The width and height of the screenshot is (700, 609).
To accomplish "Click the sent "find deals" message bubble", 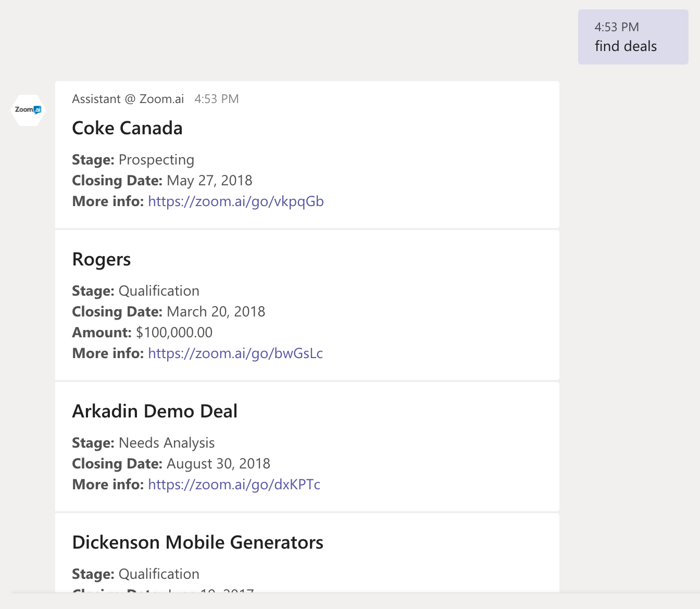I will coord(633,37).
